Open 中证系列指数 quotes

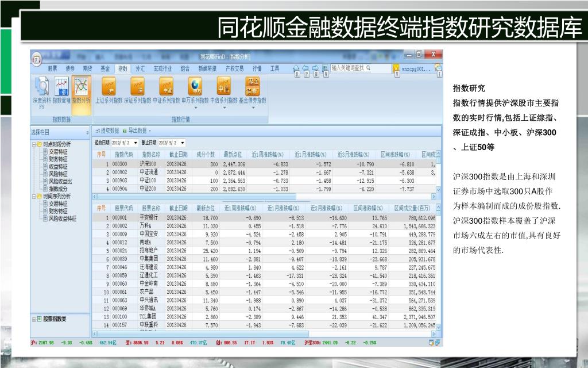166,90
